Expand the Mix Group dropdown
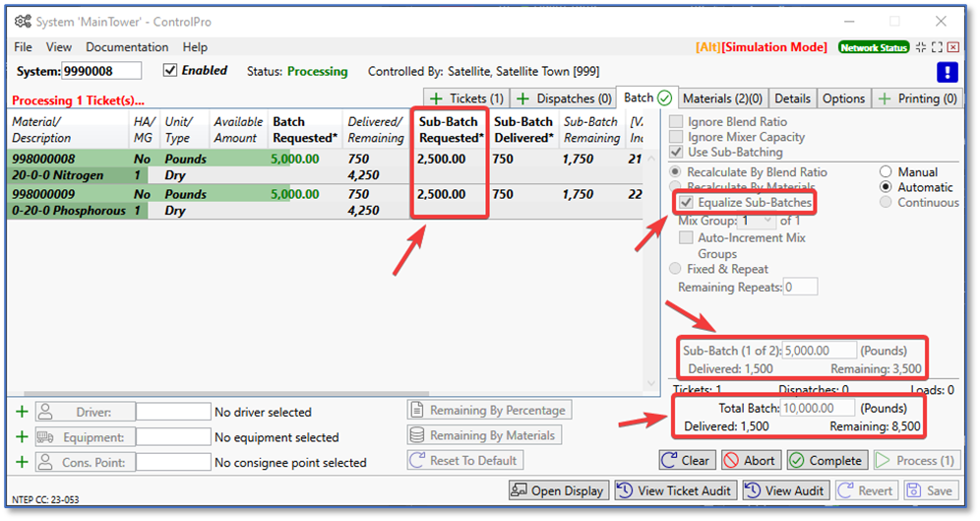 point(765,221)
